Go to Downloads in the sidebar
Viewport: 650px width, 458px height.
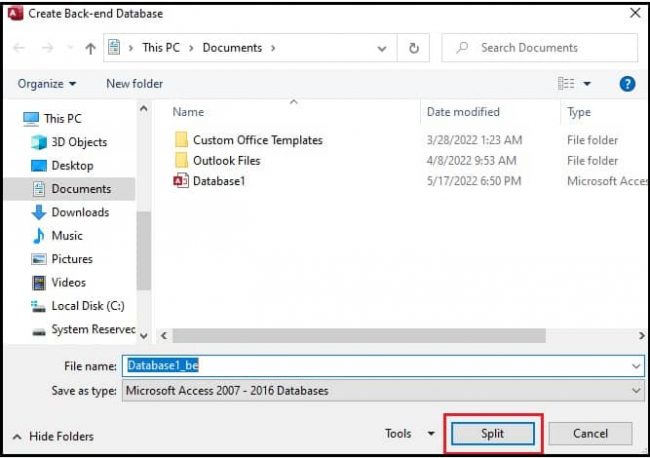pyautogui.click(x=79, y=212)
